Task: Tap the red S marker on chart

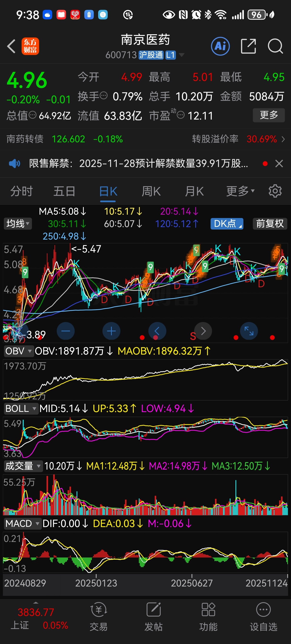Action: pos(193,336)
